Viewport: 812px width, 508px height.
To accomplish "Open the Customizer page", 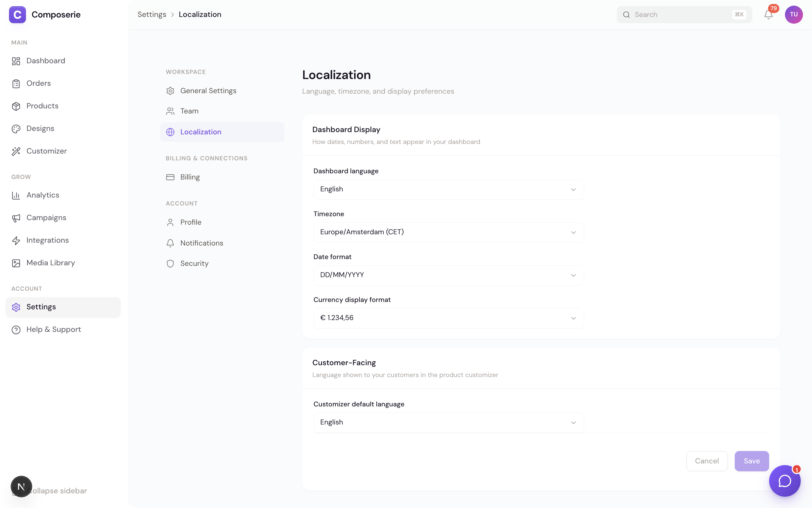I will (63, 151).
